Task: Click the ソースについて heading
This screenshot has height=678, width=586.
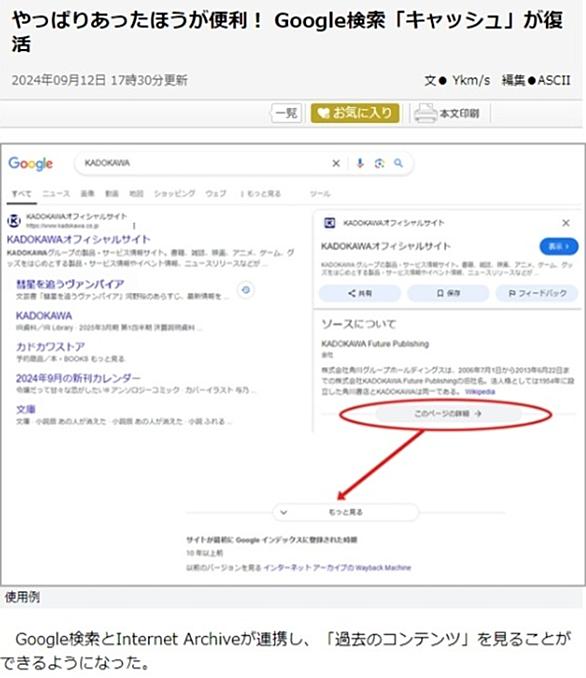Action: (359, 324)
